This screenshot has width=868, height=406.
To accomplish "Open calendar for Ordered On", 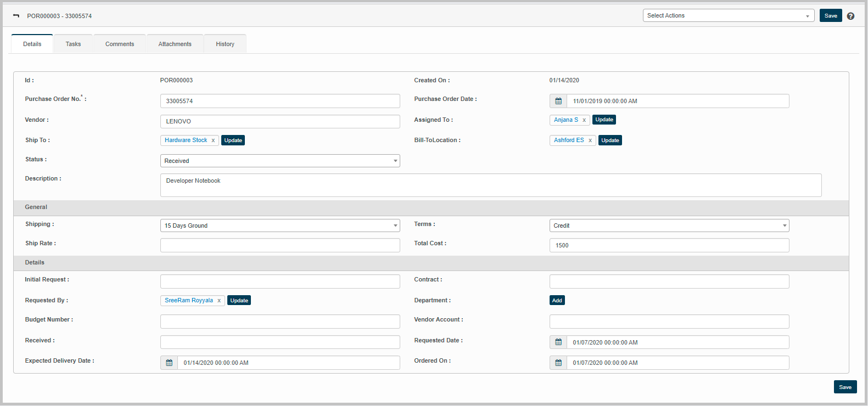I will pyautogui.click(x=558, y=363).
